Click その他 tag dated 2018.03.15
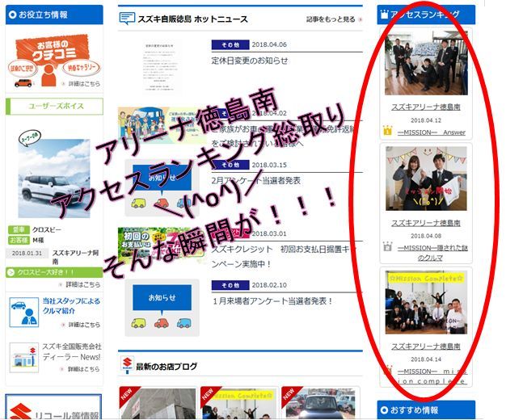Viewport: 506px width, 420px height. (230, 165)
